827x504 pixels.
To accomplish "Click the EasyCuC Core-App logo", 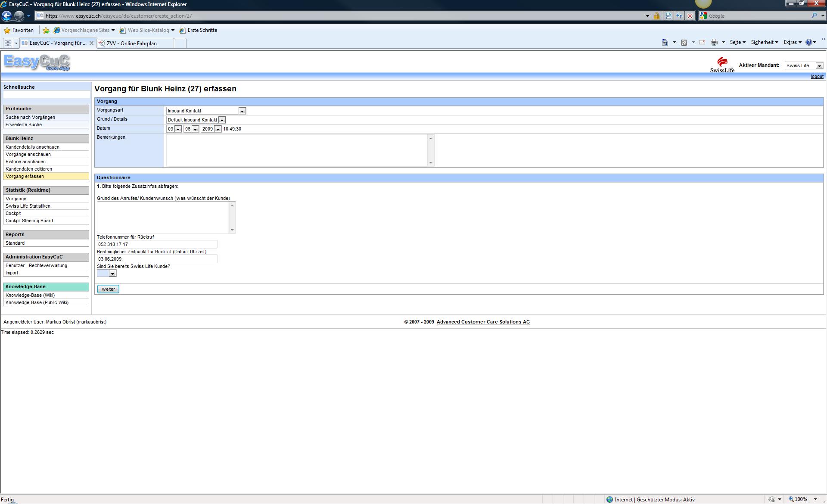I will click(37, 62).
